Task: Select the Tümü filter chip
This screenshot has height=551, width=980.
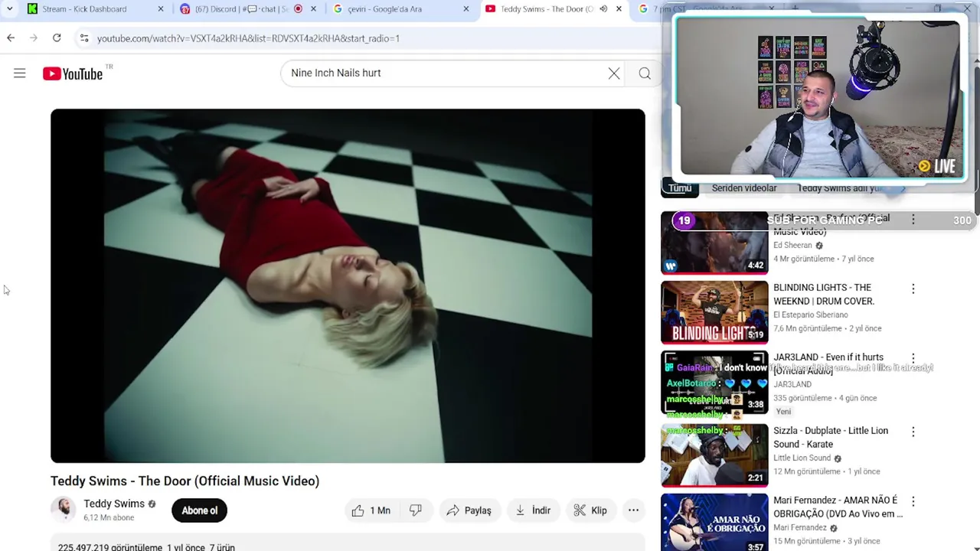Action: coord(680,188)
